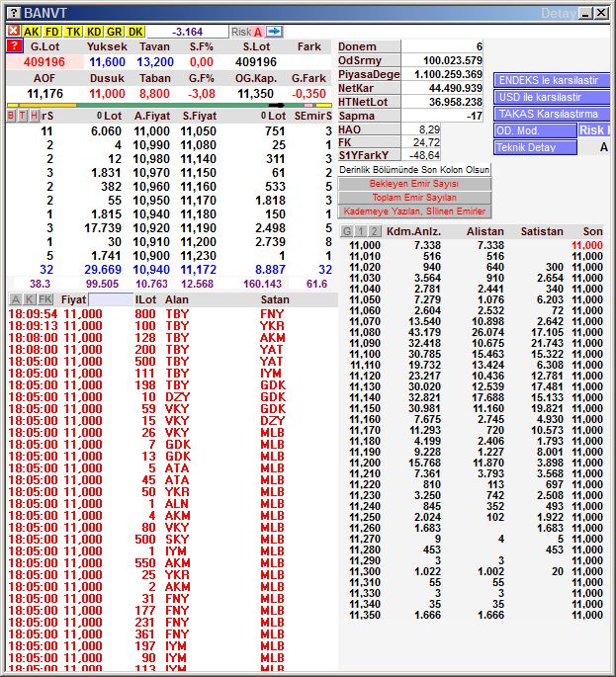Image resolution: width=616 pixels, height=677 pixels.
Task: Click the blue arrow icon next to Risk A
Action: point(274,31)
